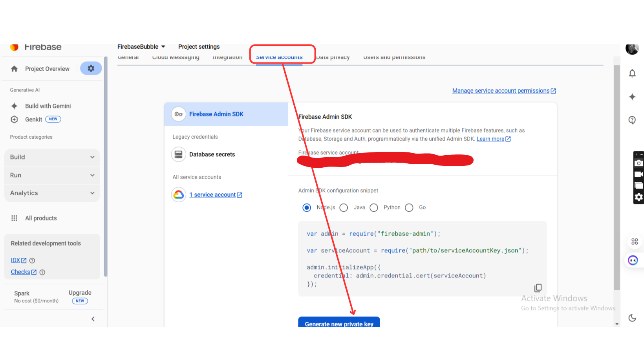644x363 pixels.
Task: Click the Project settings title
Action: (199, 47)
